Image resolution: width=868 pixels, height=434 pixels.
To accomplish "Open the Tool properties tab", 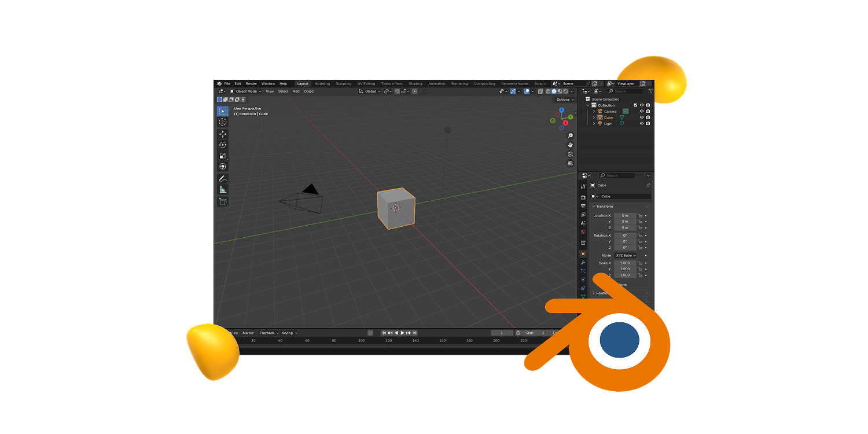I will [583, 186].
